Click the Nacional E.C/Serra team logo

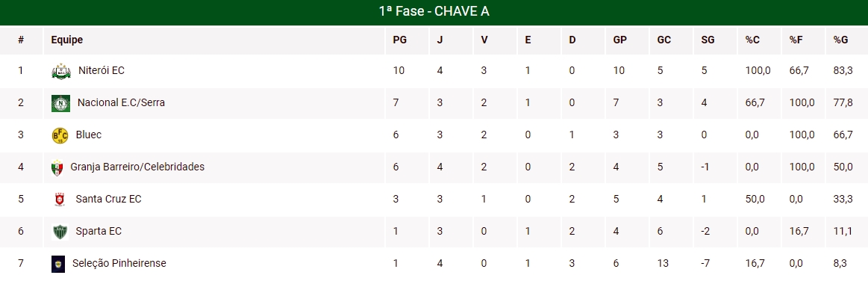coord(60,103)
